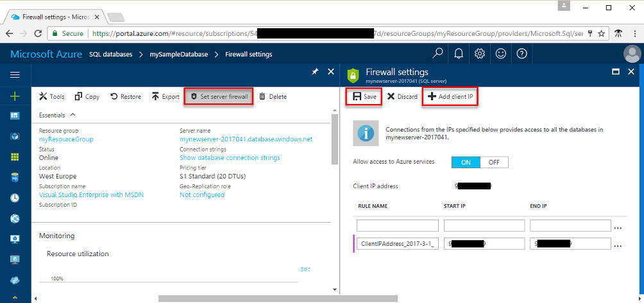Open the Tools toolbar item
Viewport: 644px width, 303px height.
coord(52,97)
